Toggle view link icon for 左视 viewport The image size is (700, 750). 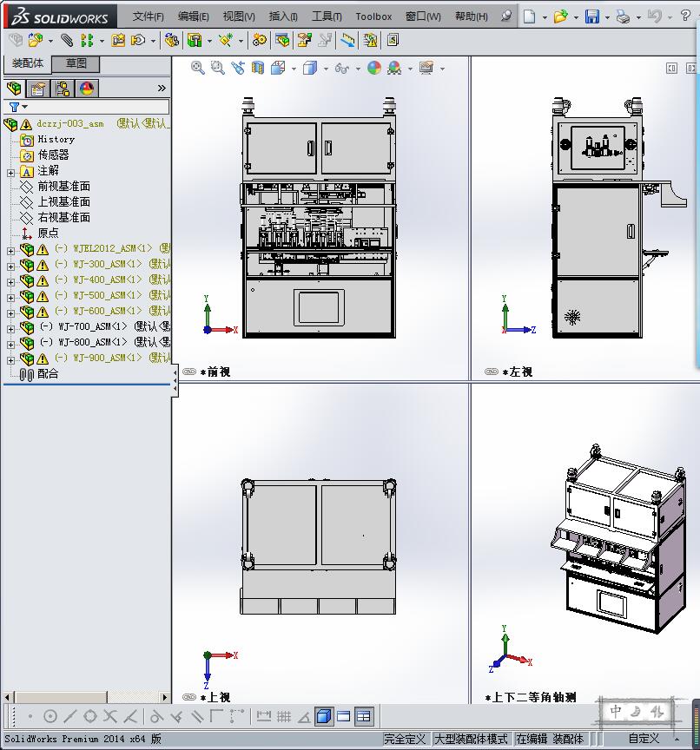[492, 372]
